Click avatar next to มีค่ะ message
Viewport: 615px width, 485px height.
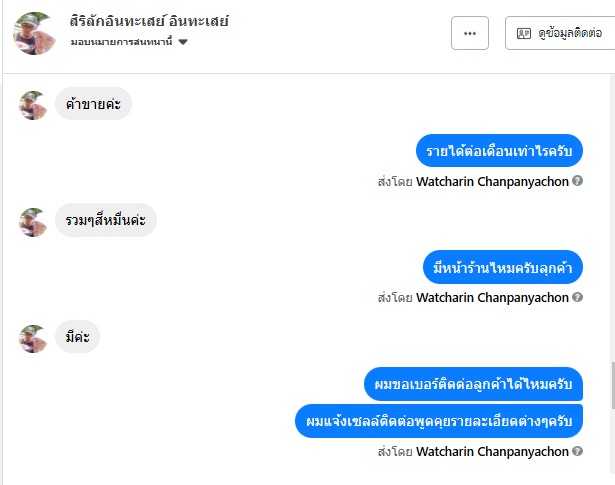(33, 338)
